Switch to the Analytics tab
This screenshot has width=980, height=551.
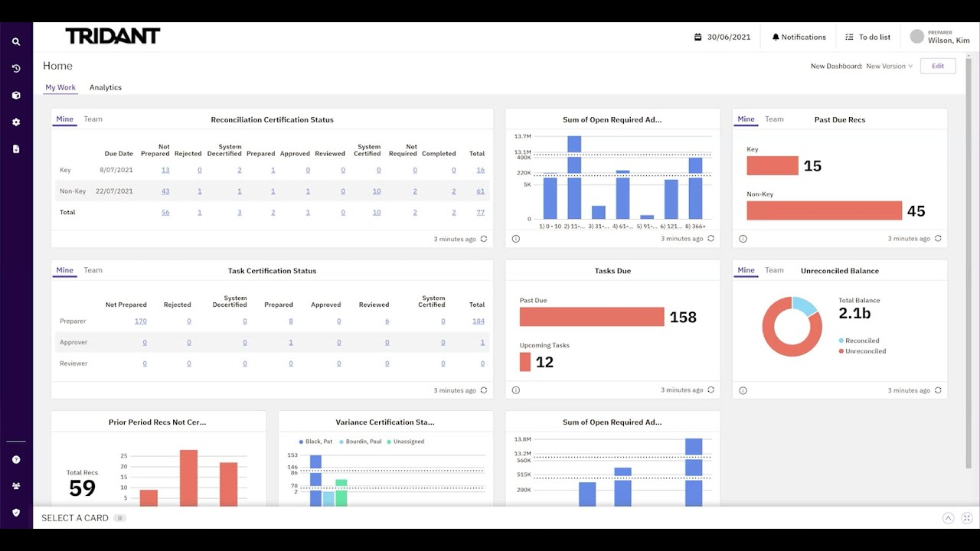105,87
